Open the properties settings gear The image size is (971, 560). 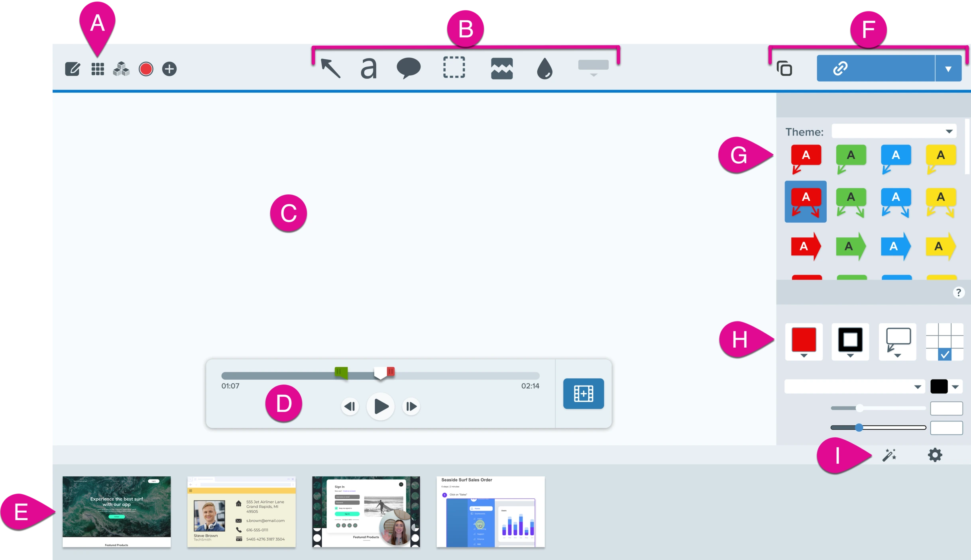pyautogui.click(x=935, y=454)
